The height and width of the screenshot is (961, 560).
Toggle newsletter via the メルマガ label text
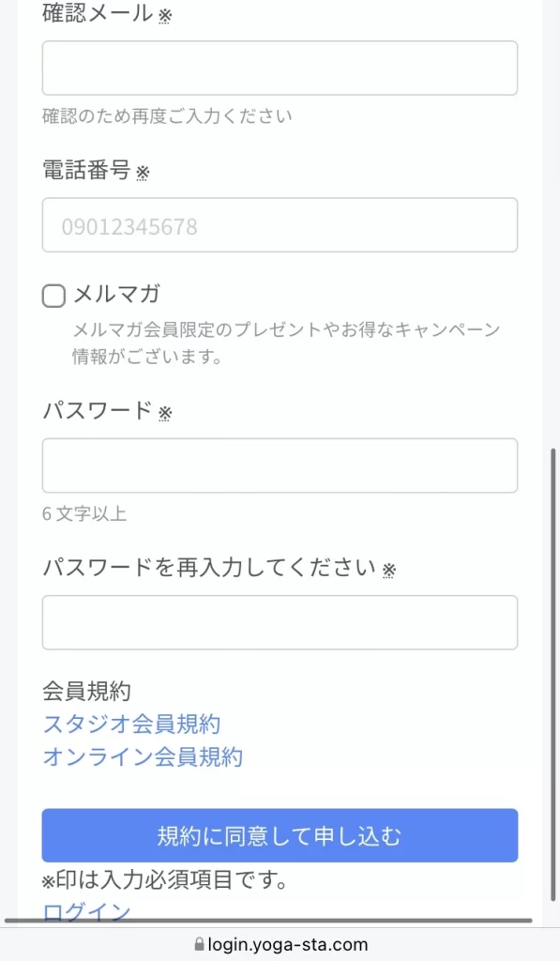(x=116, y=294)
